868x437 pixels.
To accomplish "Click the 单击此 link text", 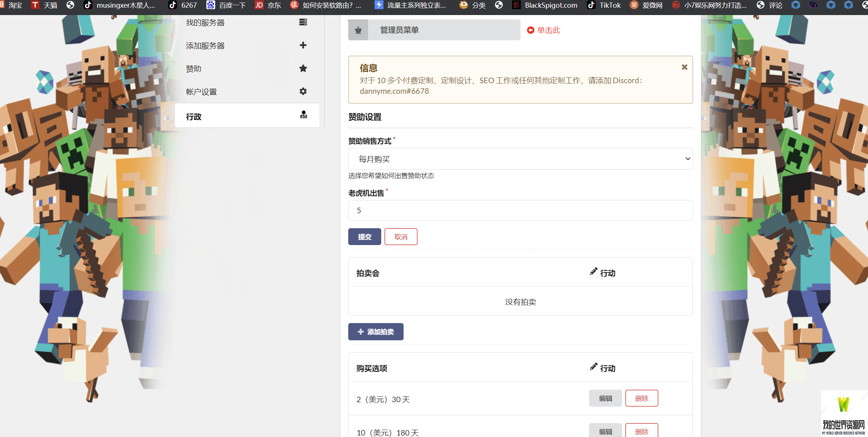I will click(548, 30).
